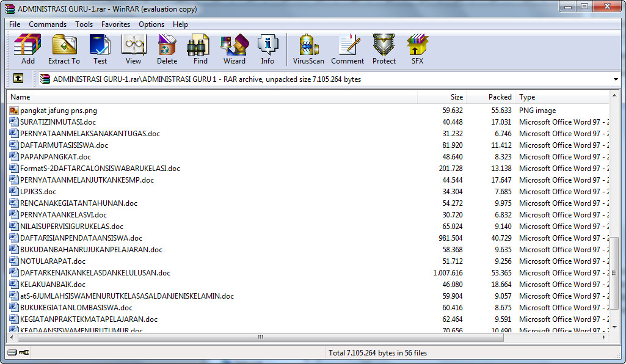Image resolution: width=626 pixels, height=364 pixels.
Task: Select the PNG icon of pangkat jafung pns.png
Action: 14,111
